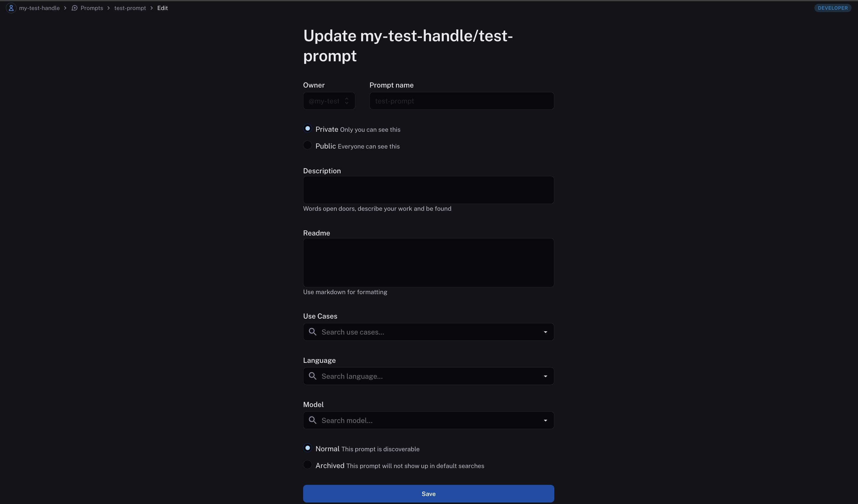Expand the Use Cases dropdown arrow

(545, 332)
